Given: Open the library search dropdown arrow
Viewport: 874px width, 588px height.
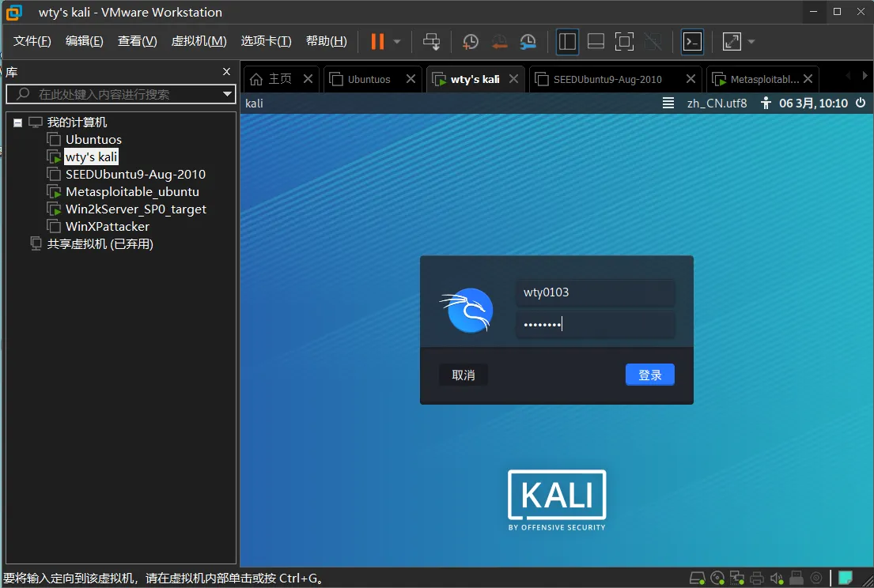Looking at the screenshot, I should [228, 94].
